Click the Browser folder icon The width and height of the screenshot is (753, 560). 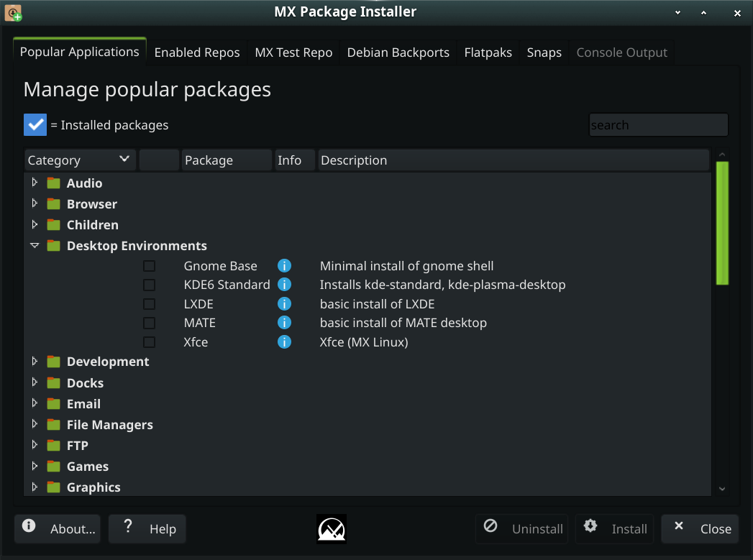click(x=54, y=204)
